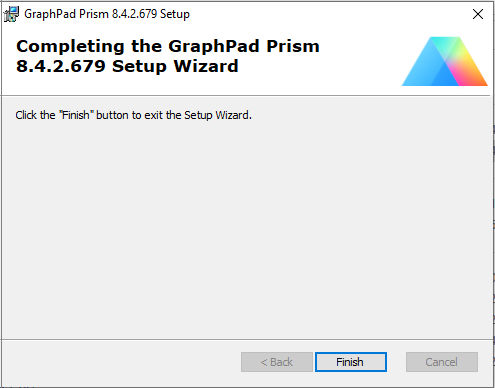Click the orange right corner of Prism logo

pyautogui.click(x=478, y=79)
